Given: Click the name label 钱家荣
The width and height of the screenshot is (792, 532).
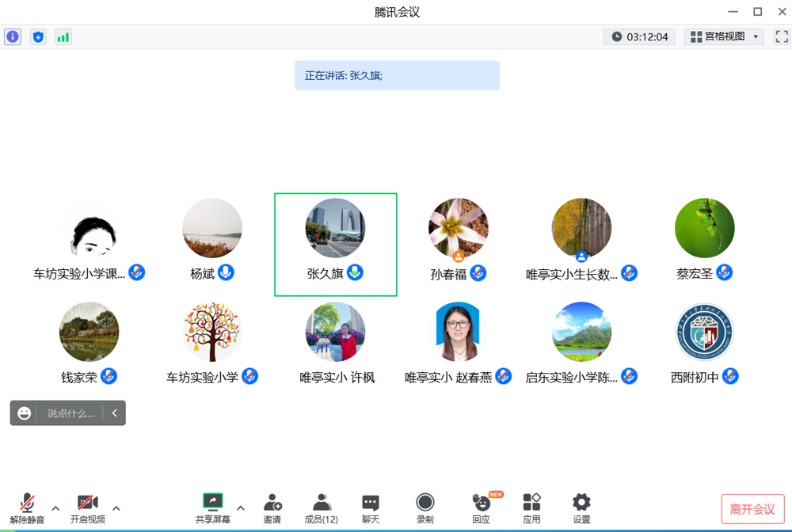Looking at the screenshot, I should tap(78, 378).
